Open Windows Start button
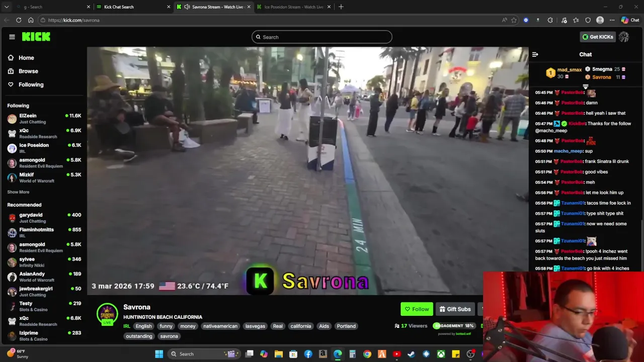 (159, 354)
